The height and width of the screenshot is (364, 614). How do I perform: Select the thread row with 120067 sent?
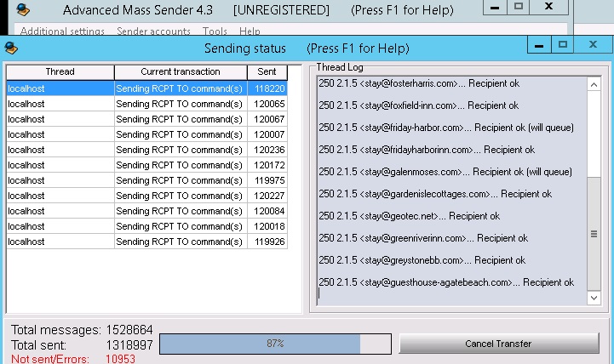point(146,119)
